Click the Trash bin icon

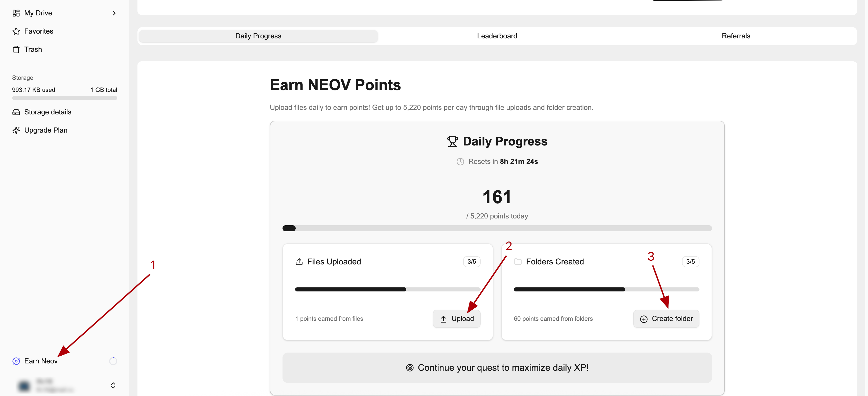pos(16,49)
